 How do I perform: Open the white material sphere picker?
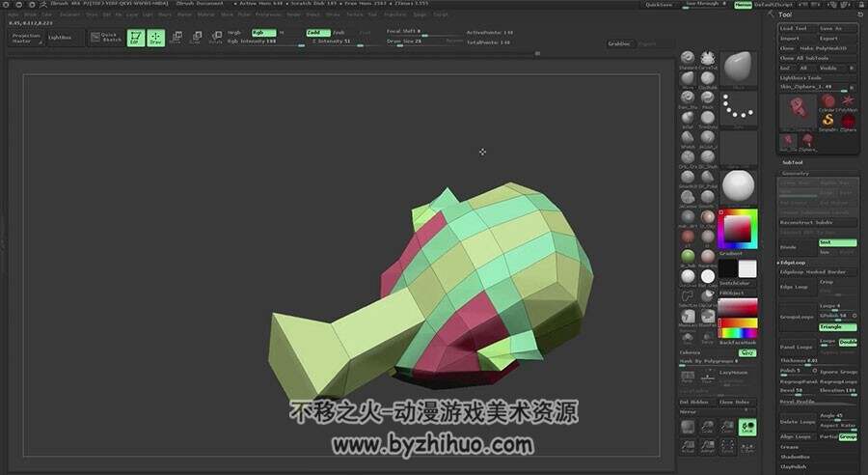(x=738, y=186)
